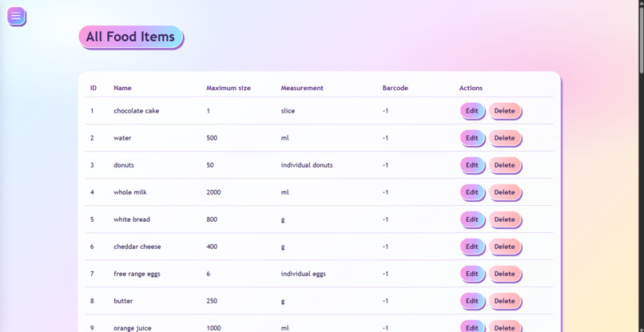Select the whole milk name cell

(x=130, y=192)
